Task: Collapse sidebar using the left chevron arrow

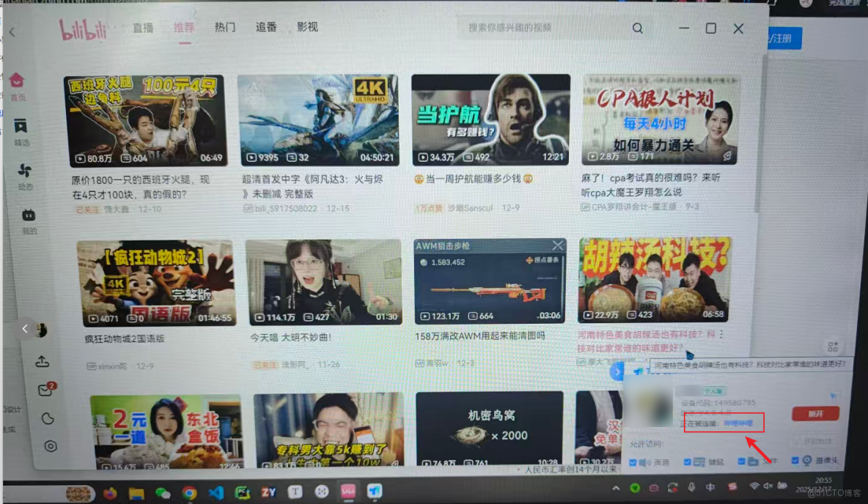Action: point(26,329)
